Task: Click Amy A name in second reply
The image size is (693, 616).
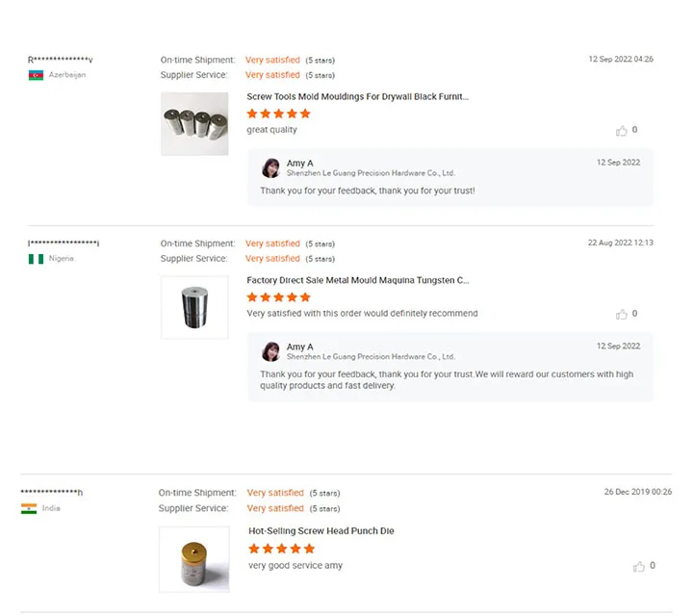Action: pos(300,346)
